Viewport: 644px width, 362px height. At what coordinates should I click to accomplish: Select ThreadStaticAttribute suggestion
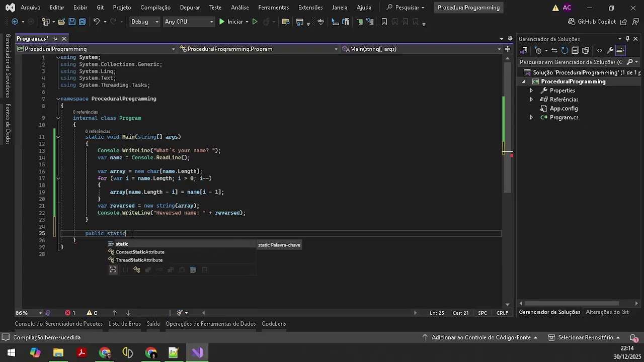(182, 260)
